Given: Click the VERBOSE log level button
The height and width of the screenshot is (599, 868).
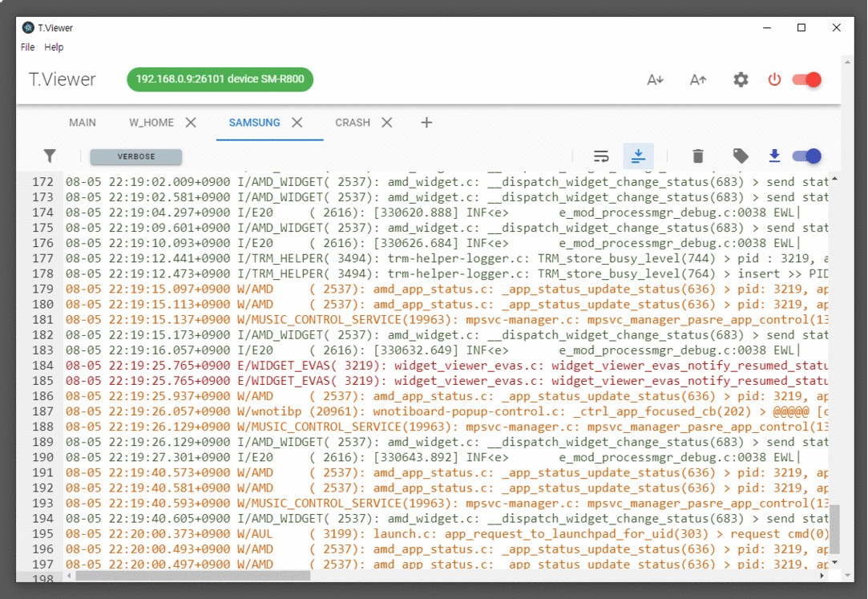Looking at the screenshot, I should [x=136, y=156].
